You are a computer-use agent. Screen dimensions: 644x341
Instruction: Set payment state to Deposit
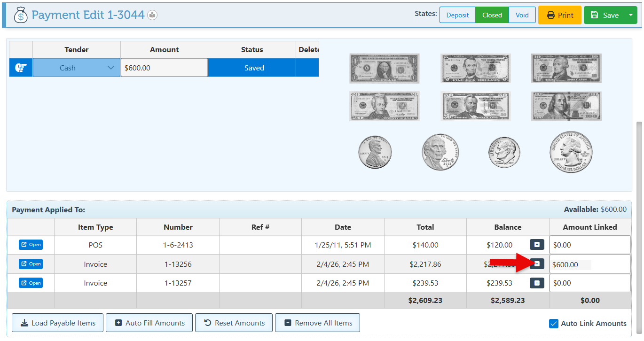[x=457, y=15]
